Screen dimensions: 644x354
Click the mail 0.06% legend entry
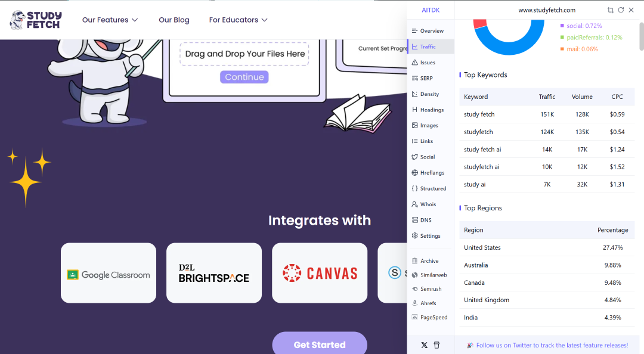[579, 49]
